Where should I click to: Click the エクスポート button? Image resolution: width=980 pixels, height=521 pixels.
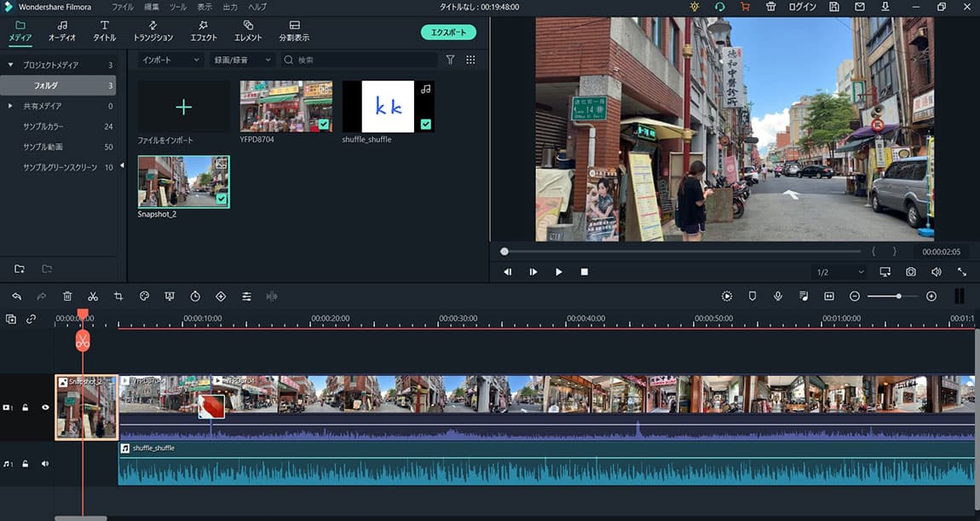click(448, 32)
